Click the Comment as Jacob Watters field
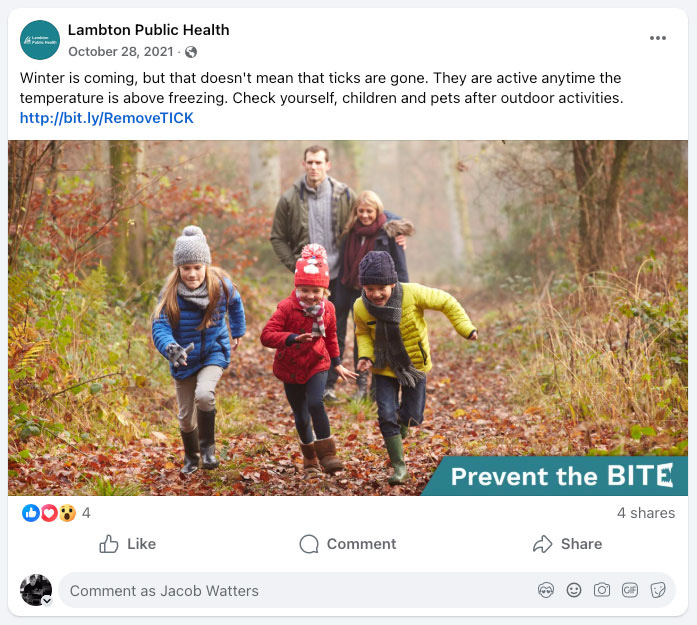 [x=298, y=590]
